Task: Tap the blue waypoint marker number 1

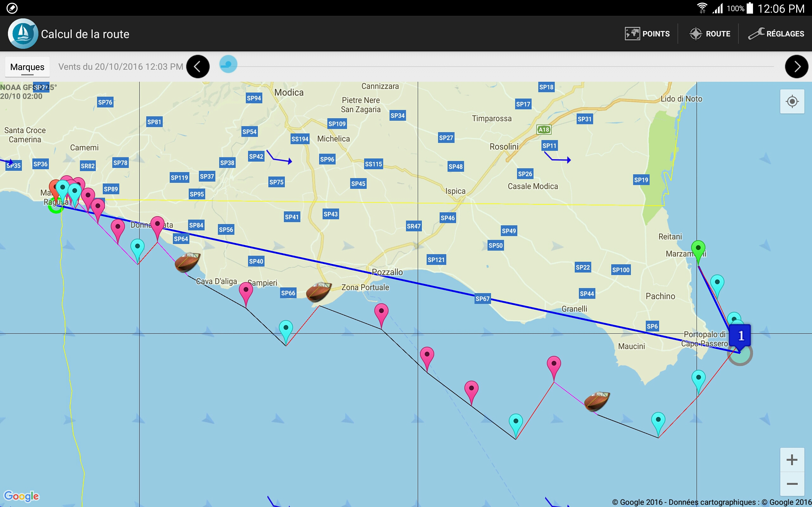Action: pyautogui.click(x=741, y=336)
